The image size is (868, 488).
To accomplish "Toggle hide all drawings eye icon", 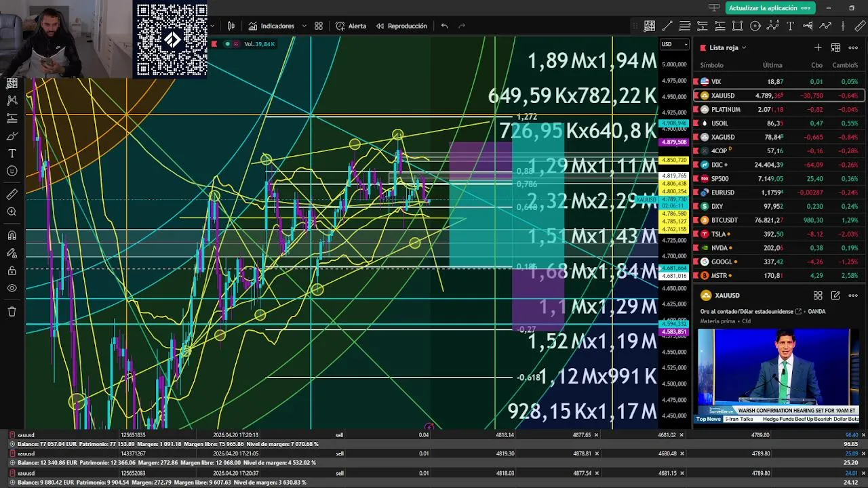I will point(12,288).
